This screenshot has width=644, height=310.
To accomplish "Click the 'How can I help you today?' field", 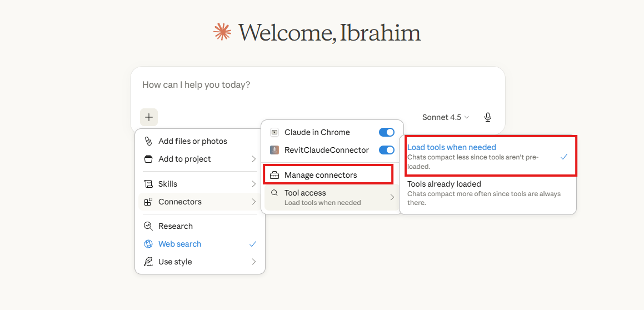I will (x=317, y=85).
